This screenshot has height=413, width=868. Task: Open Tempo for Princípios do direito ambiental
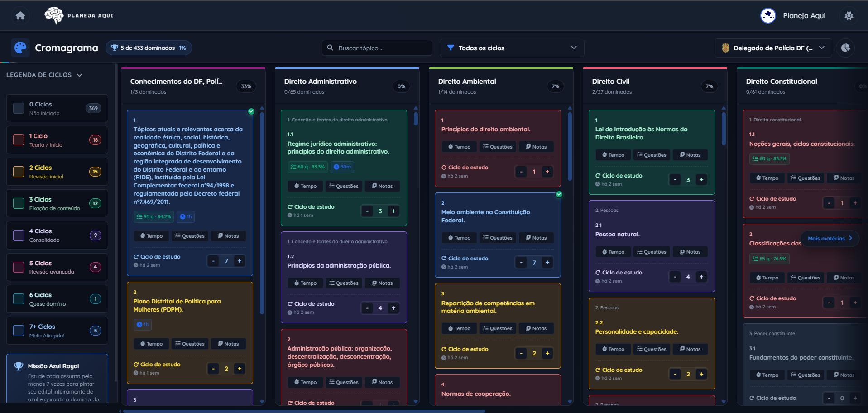coord(459,147)
